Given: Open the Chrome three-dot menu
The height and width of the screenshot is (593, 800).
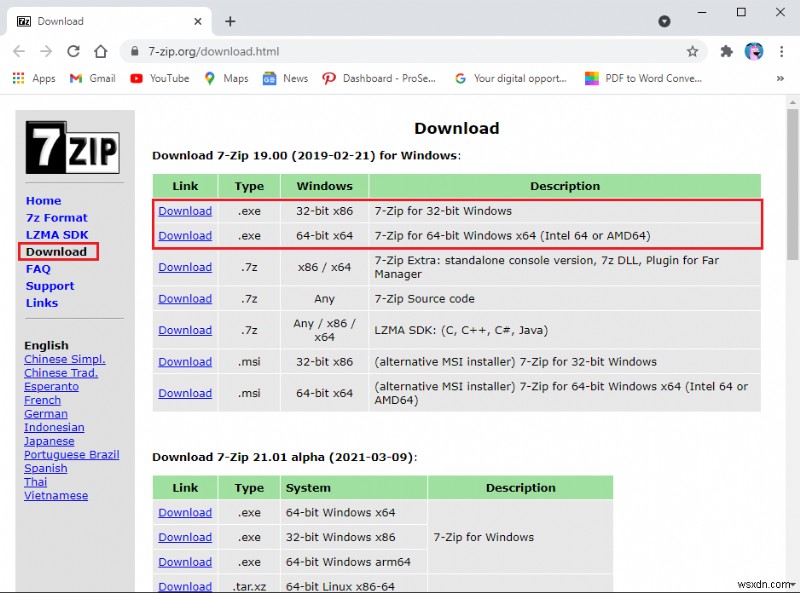Looking at the screenshot, I should [782, 51].
